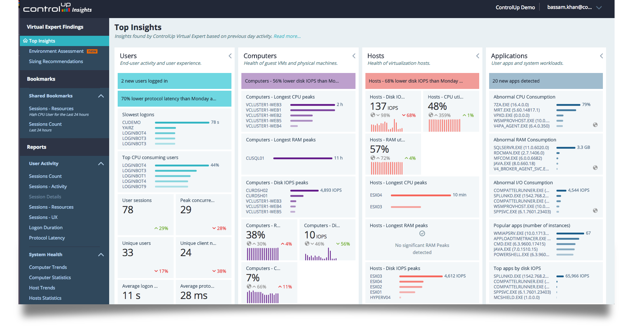Viewport: 644px width, 333px height.
Task: Click globe icon in Hosts CPU utilization card
Action: click(431, 115)
